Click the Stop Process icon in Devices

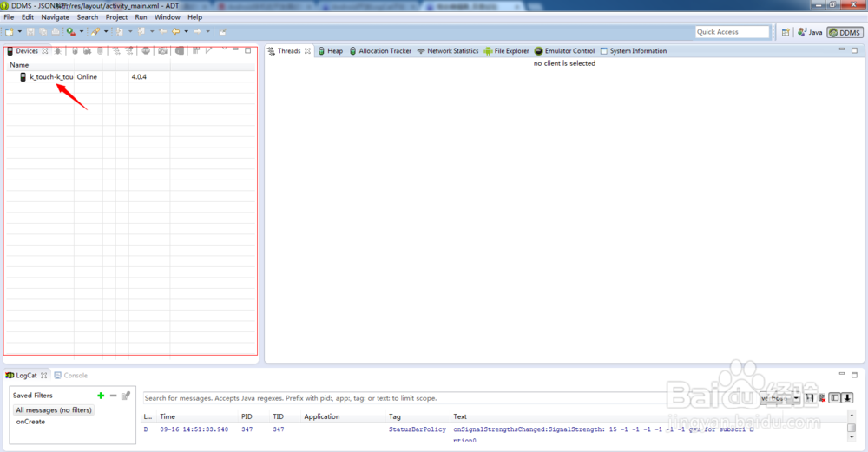tap(146, 51)
